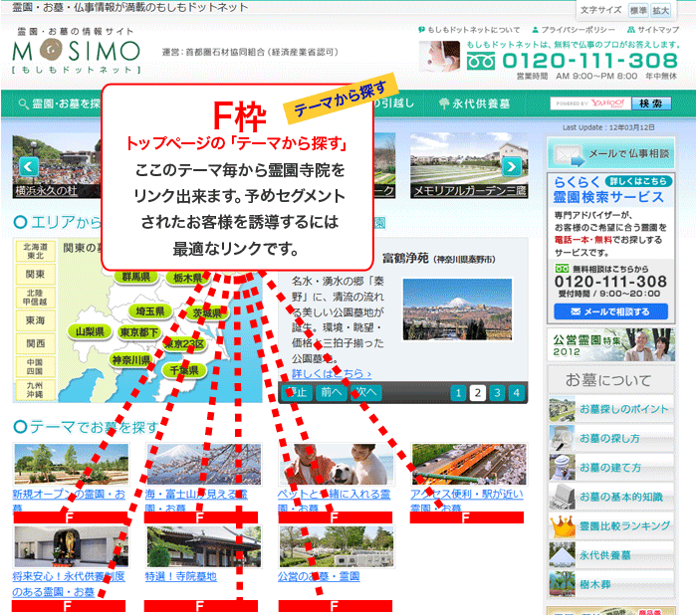The height and width of the screenshot is (616, 697).
Task: Jump to slide 2 in slideshow
Action: coord(477,393)
